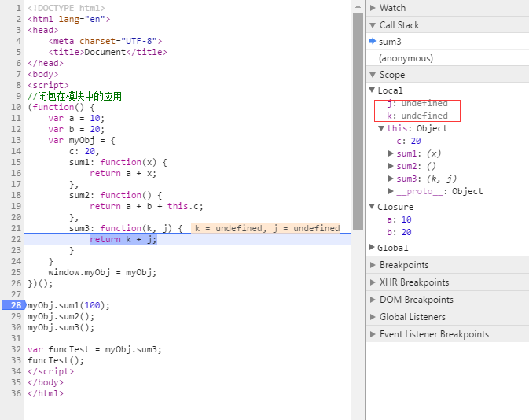Expand the sum2: () property
Image resolution: width=529 pixels, height=420 pixels.
[391, 166]
